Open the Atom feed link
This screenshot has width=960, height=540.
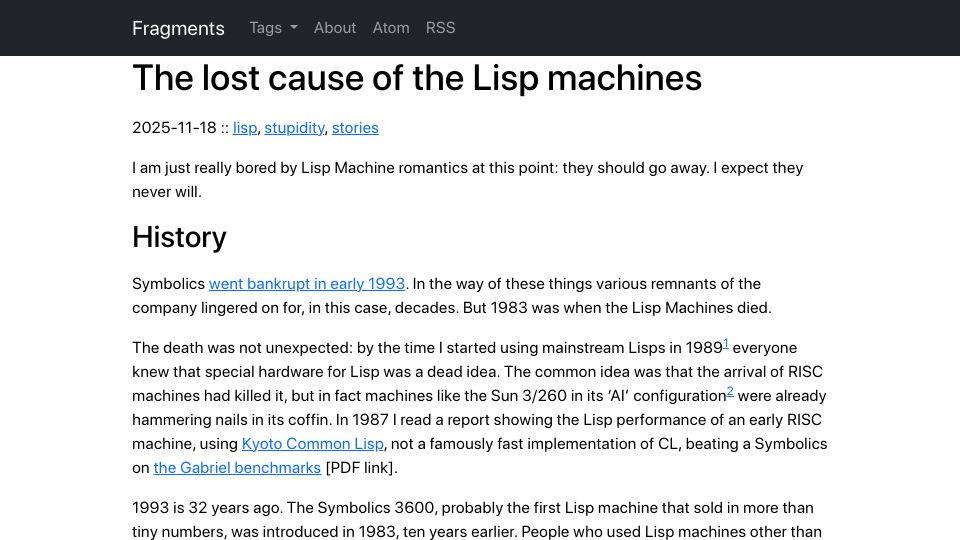click(x=391, y=28)
